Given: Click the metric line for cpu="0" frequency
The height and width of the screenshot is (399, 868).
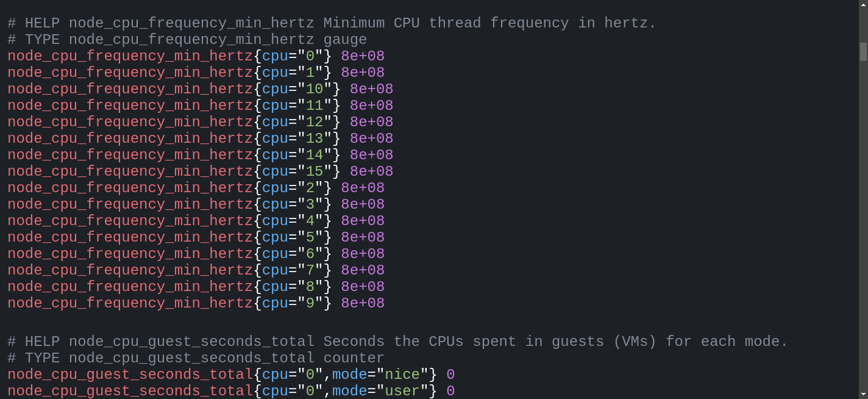Looking at the screenshot, I should [x=196, y=56].
